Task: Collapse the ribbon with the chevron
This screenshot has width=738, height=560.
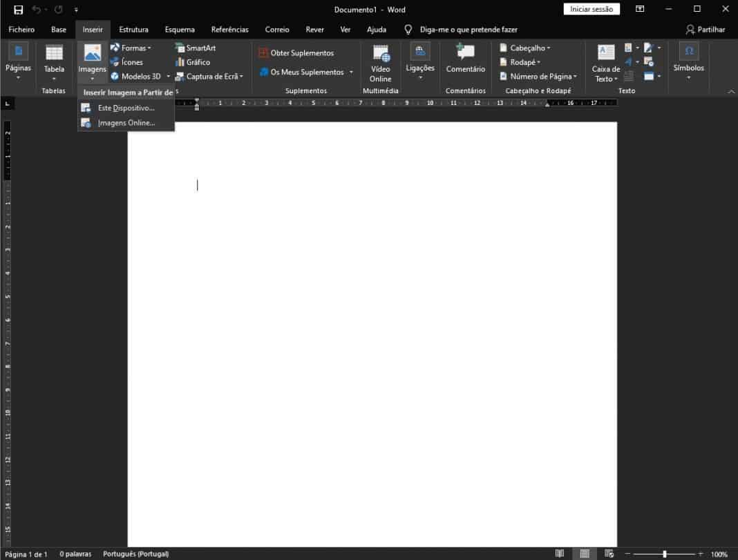Action: 731,90
